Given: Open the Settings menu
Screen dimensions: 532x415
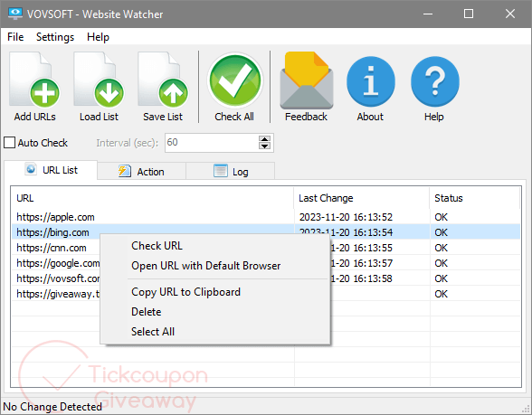Looking at the screenshot, I should [55, 36].
